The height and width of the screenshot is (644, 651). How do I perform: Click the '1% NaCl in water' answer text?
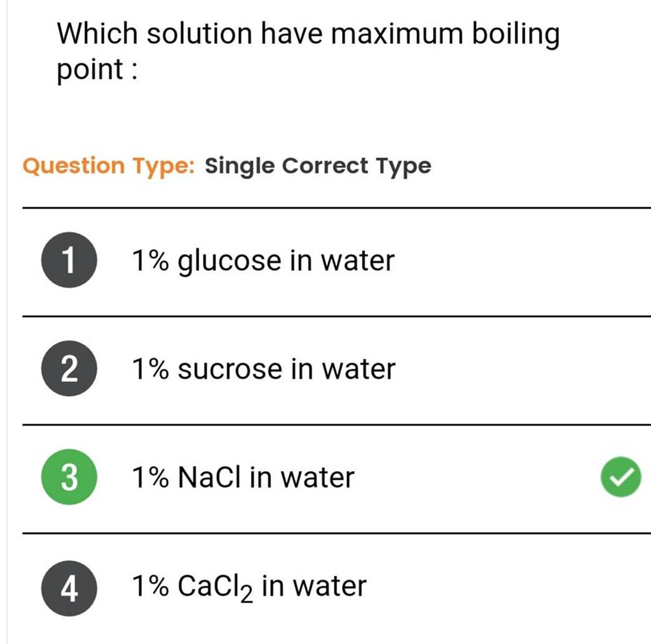243,477
